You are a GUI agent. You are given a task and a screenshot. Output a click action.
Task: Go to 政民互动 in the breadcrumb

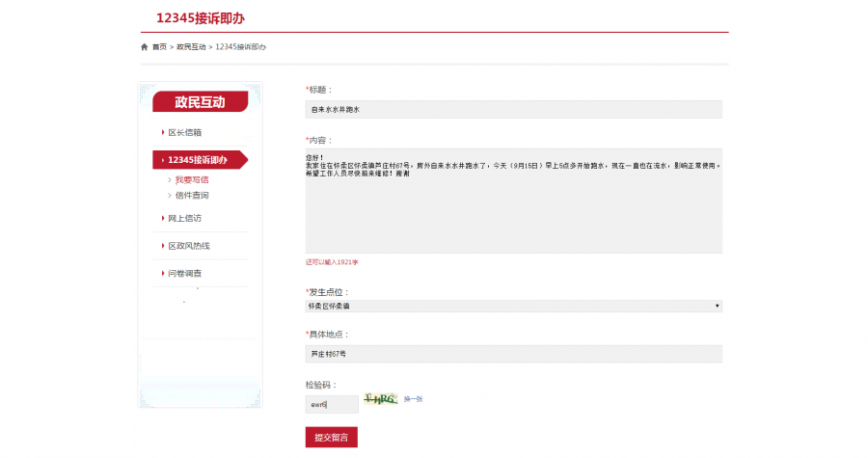[191, 46]
